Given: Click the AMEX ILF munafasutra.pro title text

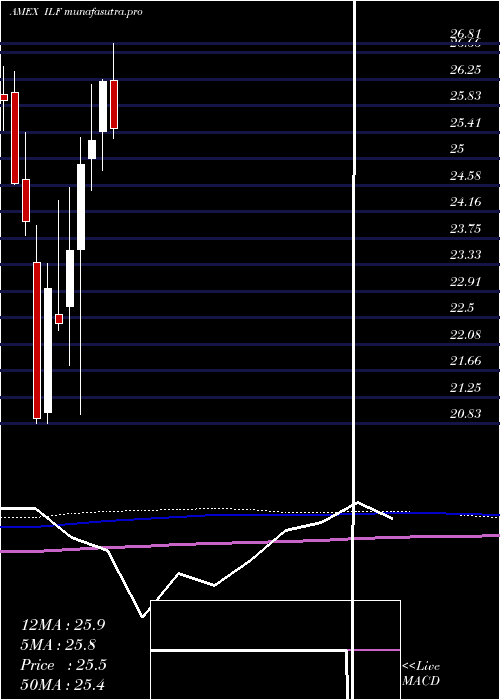Looking at the screenshot, I should pos(76,12).
